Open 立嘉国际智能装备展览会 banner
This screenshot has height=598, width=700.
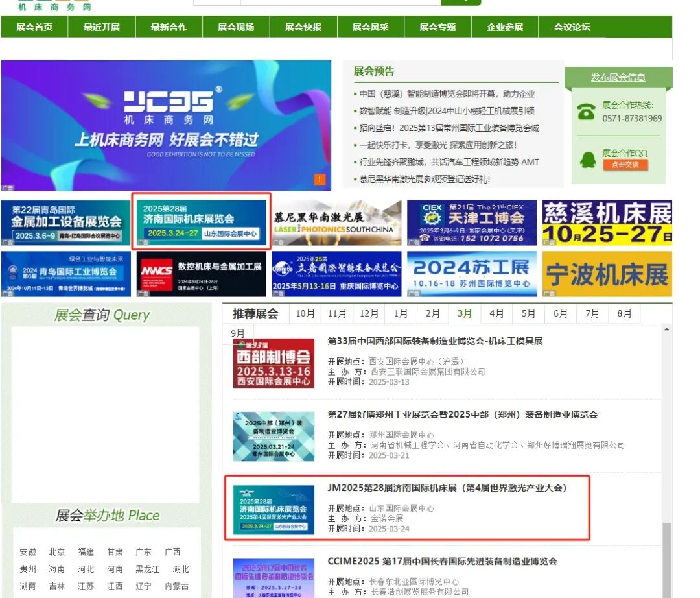(x=337, y=274)
